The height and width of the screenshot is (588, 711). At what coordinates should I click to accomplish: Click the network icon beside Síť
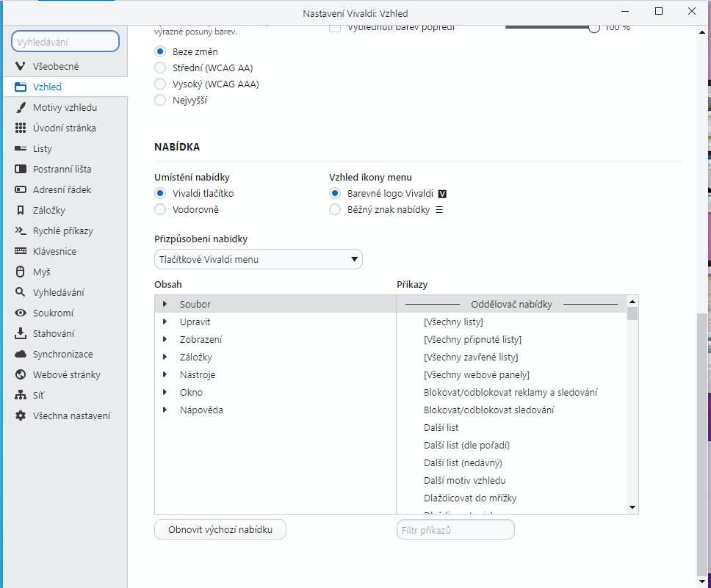(x=21, y=395)
